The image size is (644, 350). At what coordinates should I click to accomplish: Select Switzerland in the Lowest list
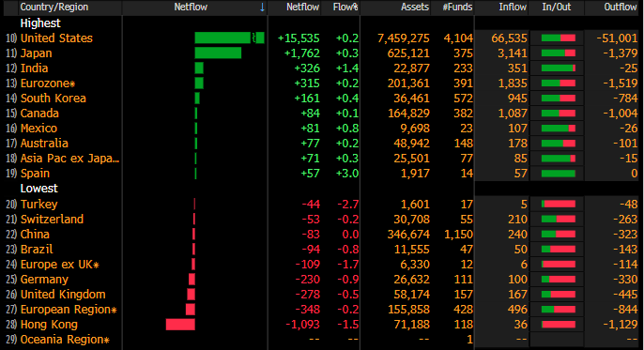(x=53, y=220)
